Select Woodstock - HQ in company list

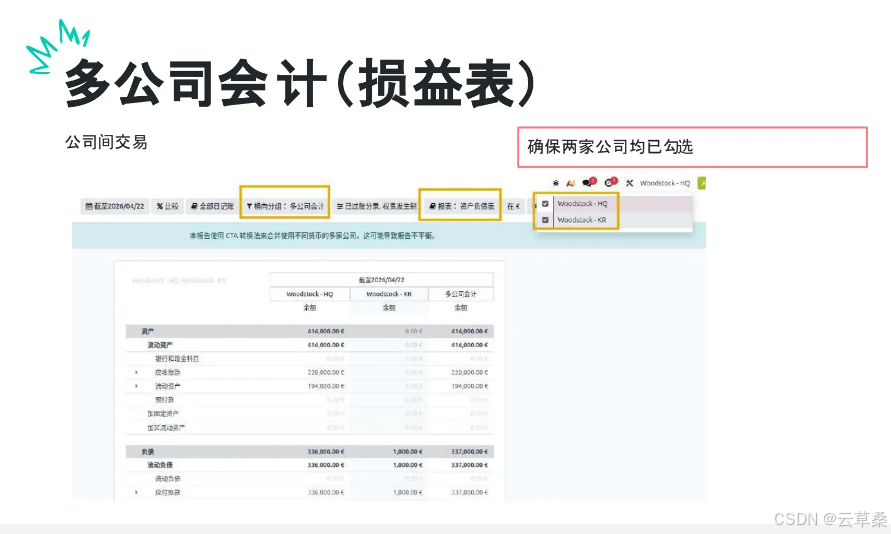coord(582,203)
